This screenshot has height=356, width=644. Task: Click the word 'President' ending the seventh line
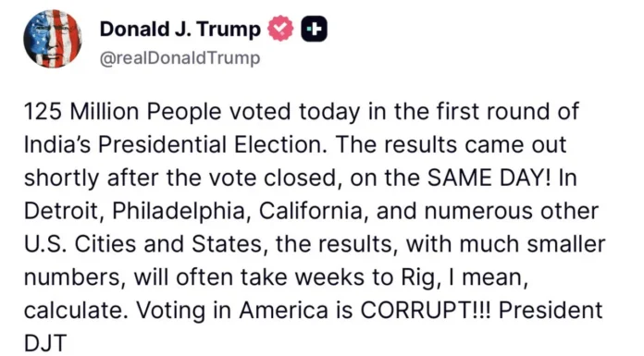coord(551,310)
